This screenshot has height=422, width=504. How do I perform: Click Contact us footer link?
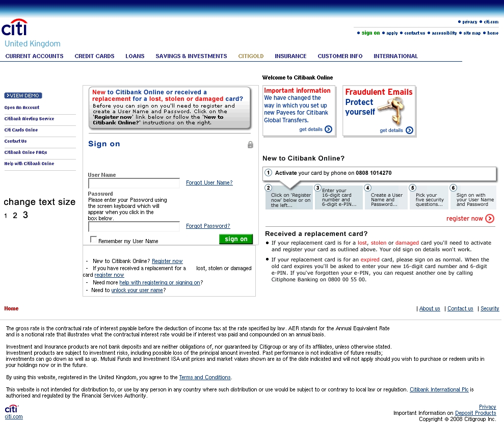click(x=460, y=308)
